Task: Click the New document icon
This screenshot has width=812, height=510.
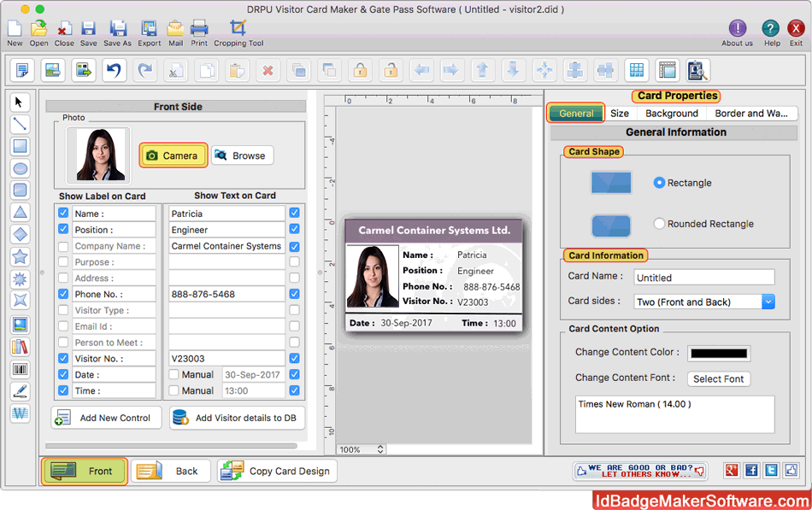Action: [15, 29]
